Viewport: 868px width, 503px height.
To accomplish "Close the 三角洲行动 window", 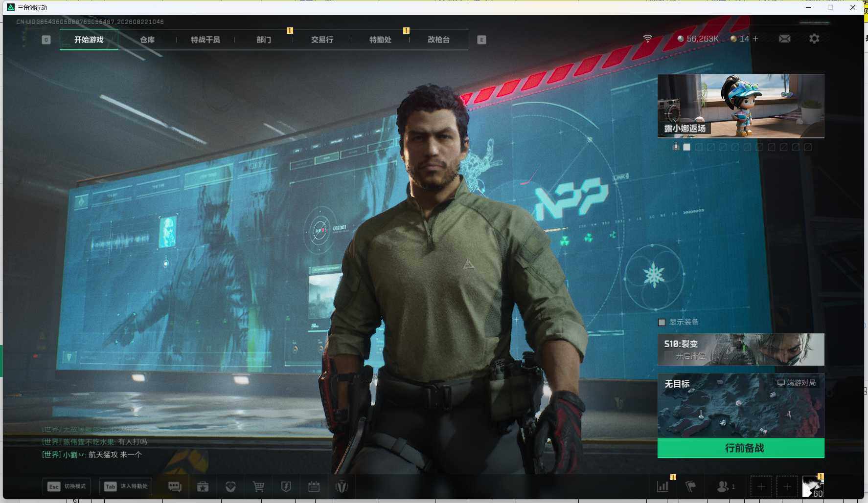I will 853,7.
